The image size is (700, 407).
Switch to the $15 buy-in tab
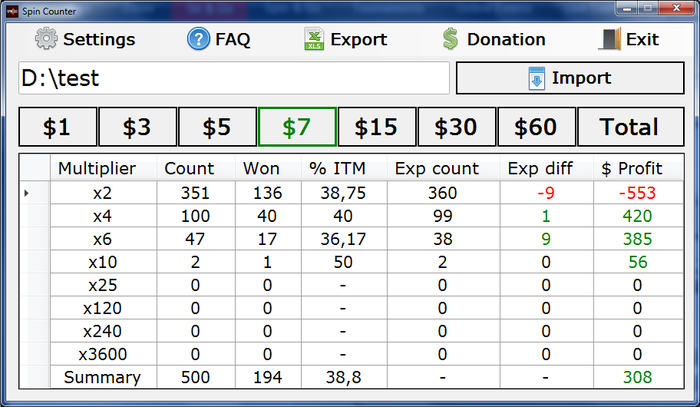tap(377, 127)
